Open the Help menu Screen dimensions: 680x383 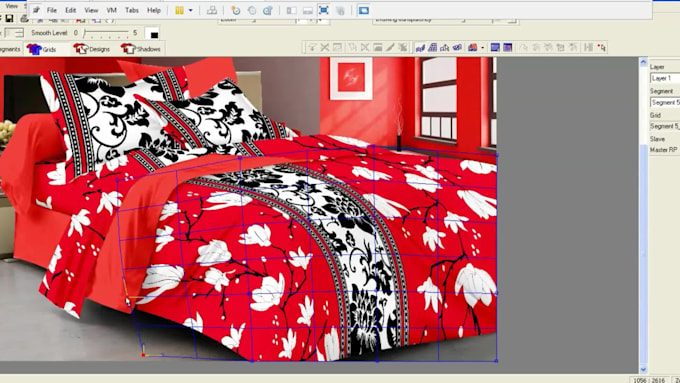[x=154, y=10]
